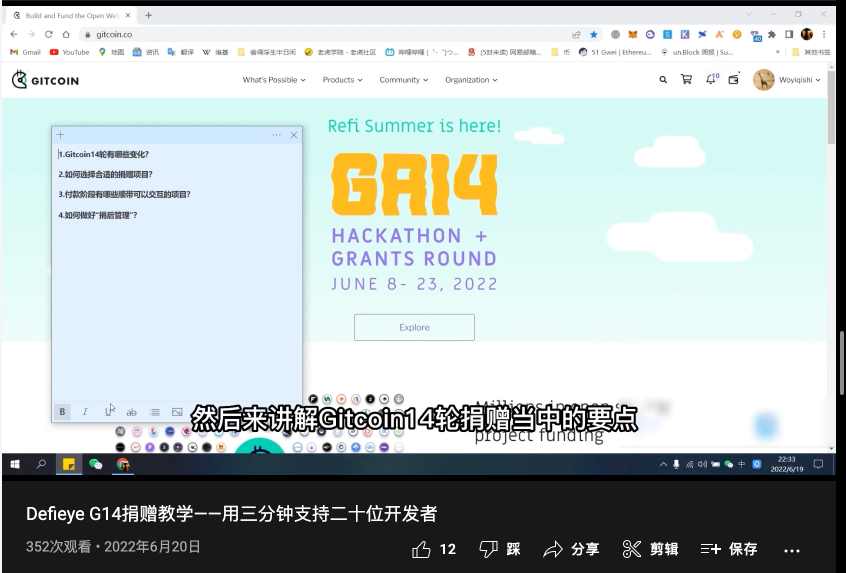Toggle italic formatting in sticky note
Screen dimensions: 846x573
pyautogui.click(x=85, y=412)
